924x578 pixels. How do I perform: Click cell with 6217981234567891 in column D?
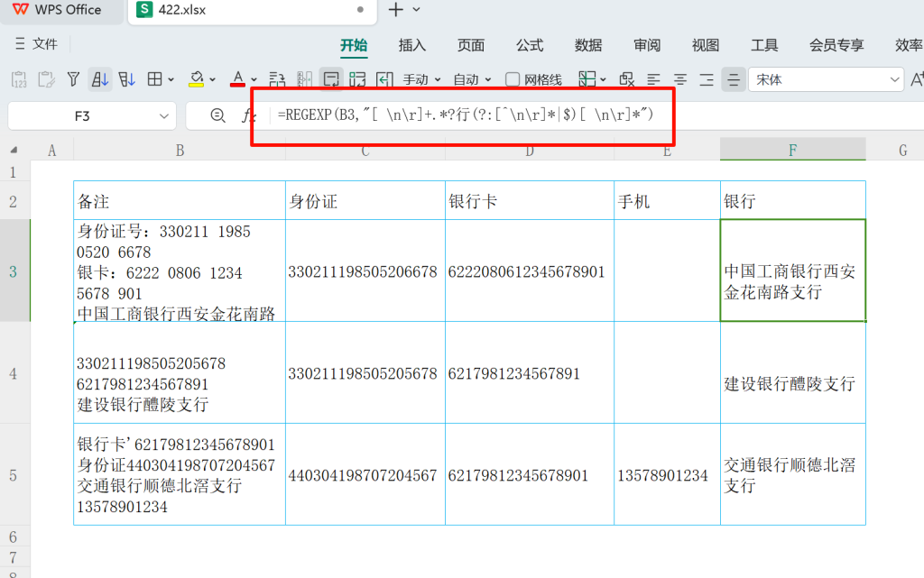pos(530,373)
